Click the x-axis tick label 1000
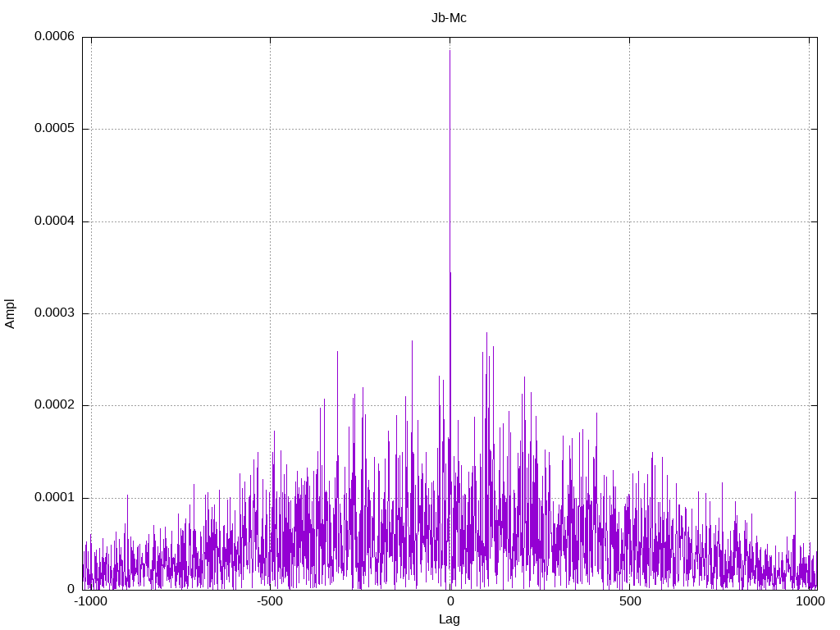Viewport: 840px width, 630px height. point(810,601)
